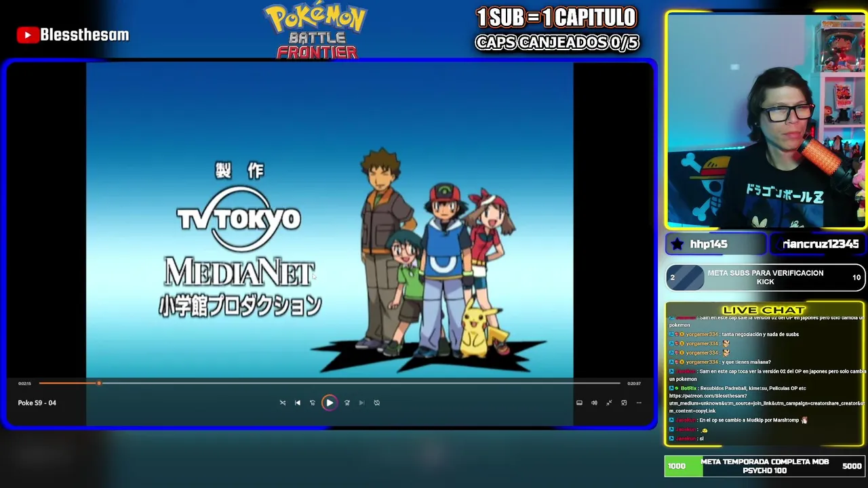The width and height of the screenshot is (868, 488).
Task: Click the video title Poke S9 - 04
Action: pos(37,403)
